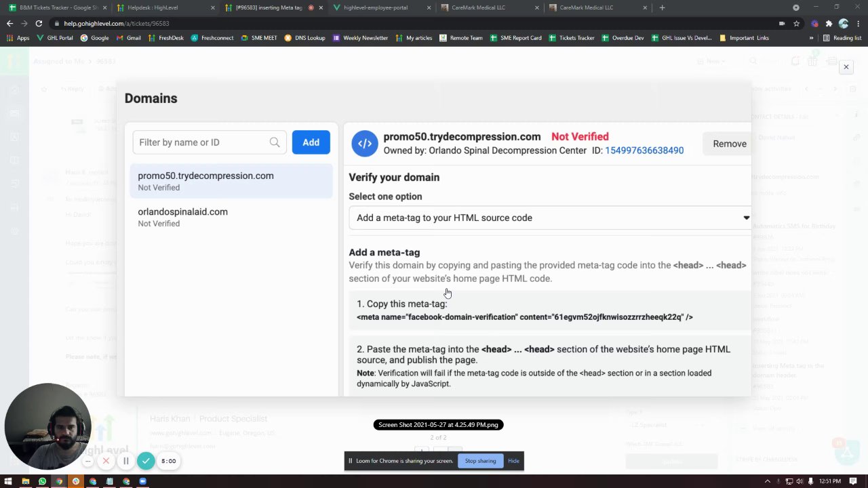This screenshot has height=488, width=868.
Task: Open the Reading list
Action: point(842,38)
